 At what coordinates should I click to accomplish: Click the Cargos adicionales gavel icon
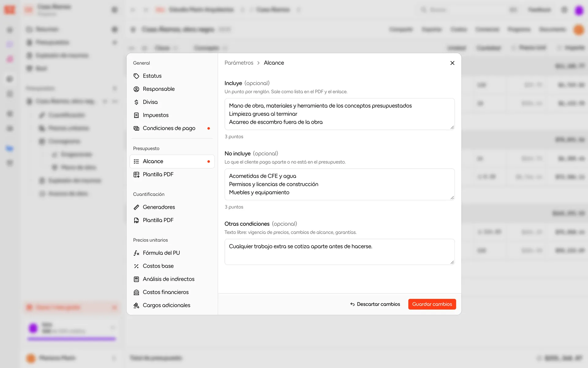point(136,305)
